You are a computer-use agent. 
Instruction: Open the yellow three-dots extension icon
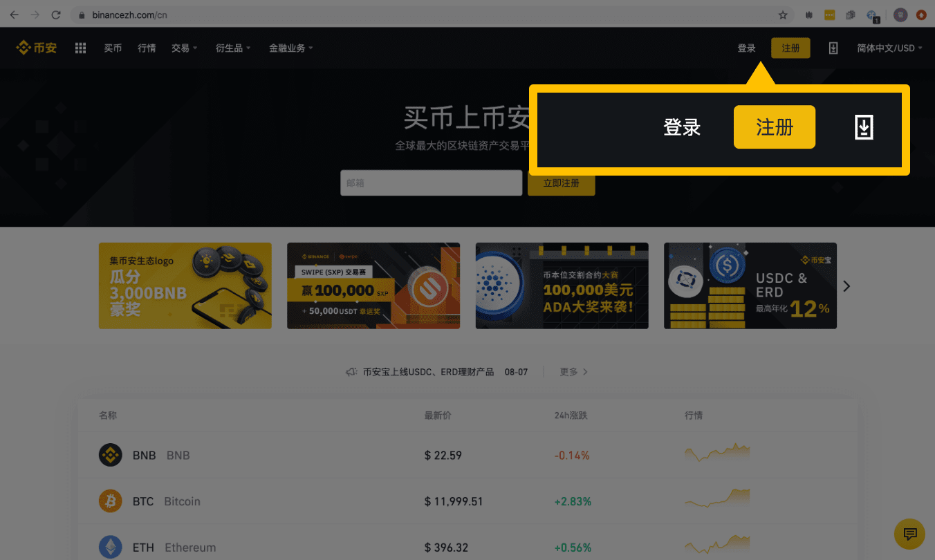(x=830, y=15)
